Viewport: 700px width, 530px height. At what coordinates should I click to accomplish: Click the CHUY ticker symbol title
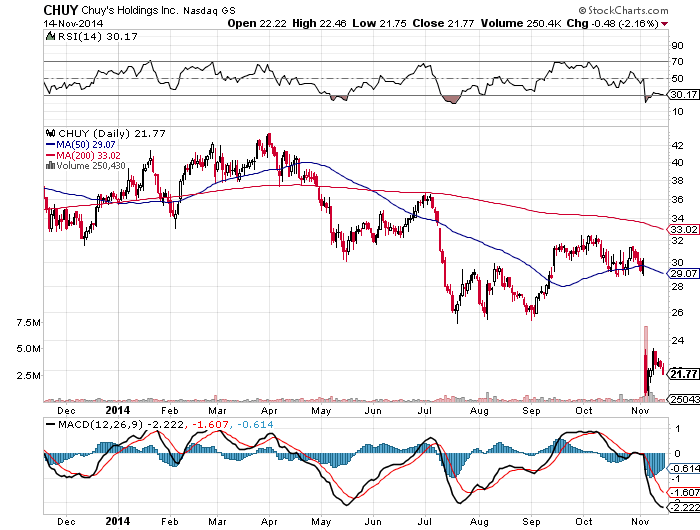(x=61, y=10)
